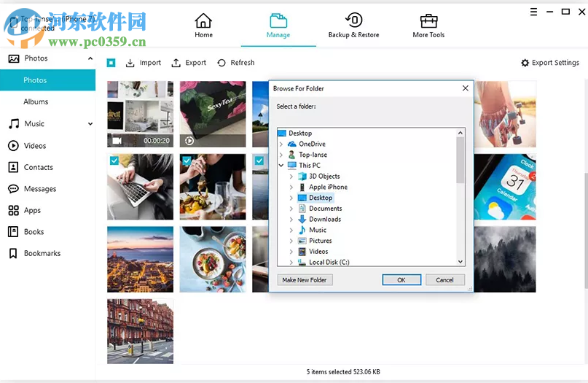
Task: Expand the Documents node
Action: coord(291,209)
